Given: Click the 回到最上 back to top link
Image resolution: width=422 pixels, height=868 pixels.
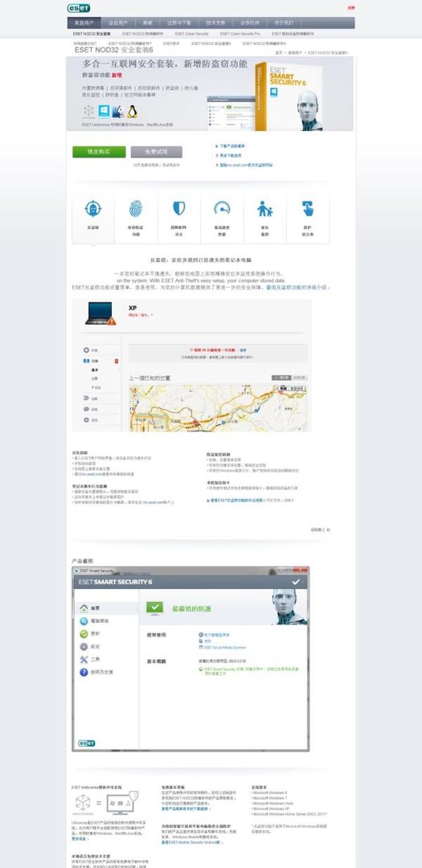Looking at the screenshot, I should (320, 530).
